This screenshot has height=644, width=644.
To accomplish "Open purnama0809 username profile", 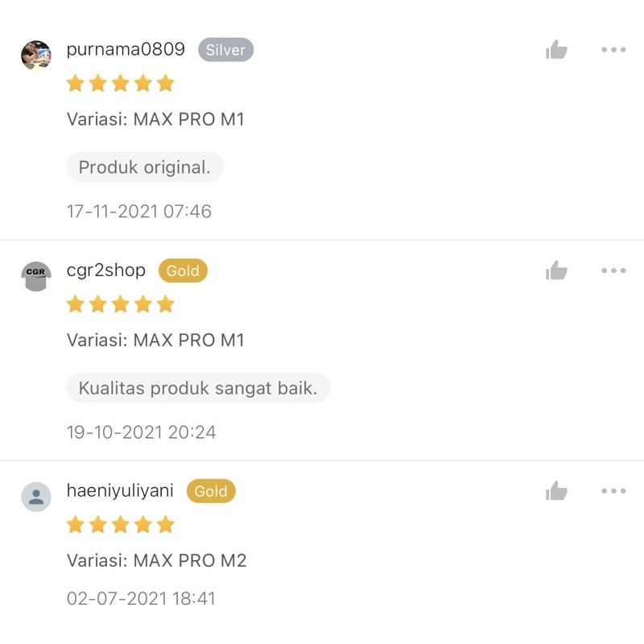I will [x=126, y=49].
